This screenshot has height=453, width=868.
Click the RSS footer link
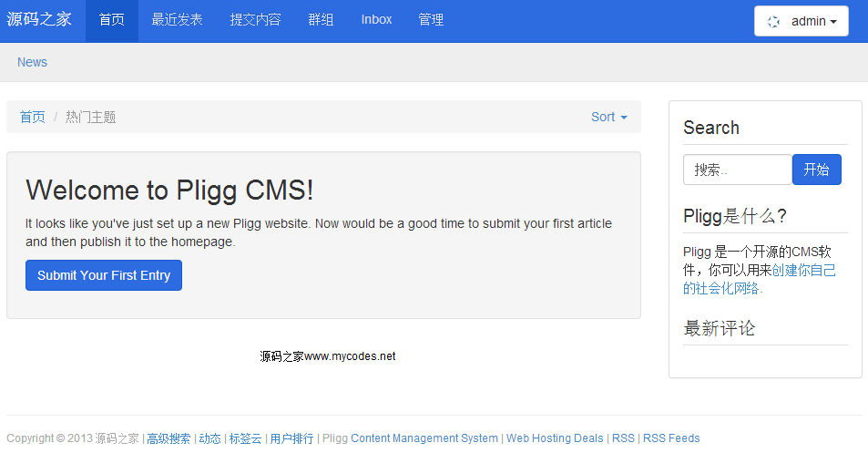(x=623, y=438)
